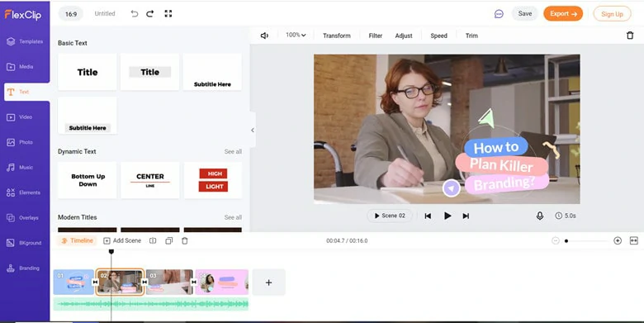Open fullscreen preview icon

pos(168,13)
